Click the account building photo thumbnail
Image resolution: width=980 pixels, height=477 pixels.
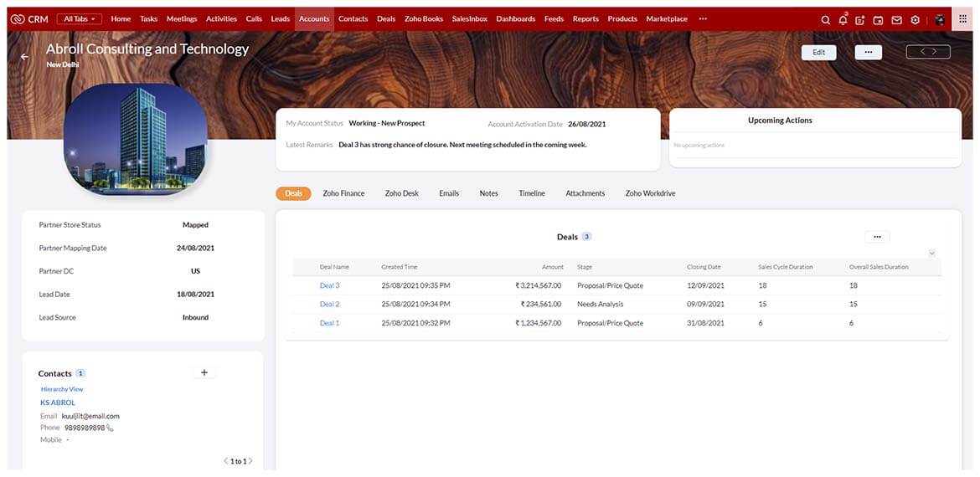(136, 139)
